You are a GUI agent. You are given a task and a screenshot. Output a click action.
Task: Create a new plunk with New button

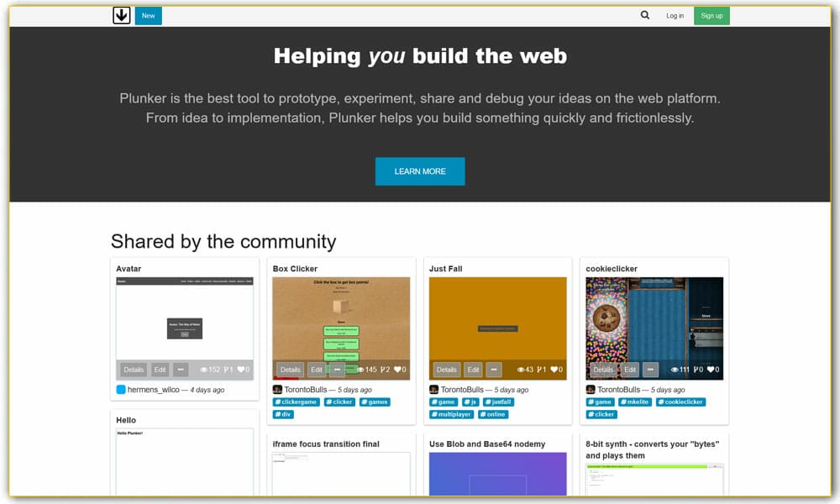pyautogui.click(x=148, y=15)
